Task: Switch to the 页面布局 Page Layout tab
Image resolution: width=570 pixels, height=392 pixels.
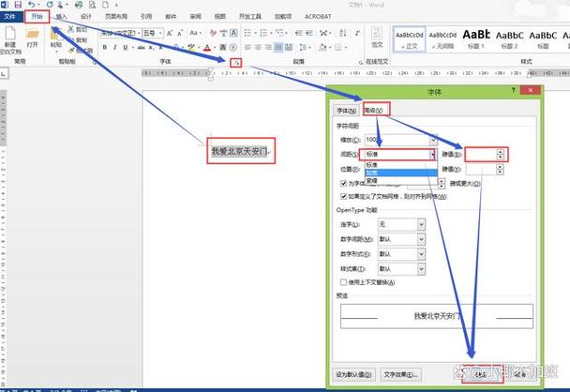Action: pos(116,17)
